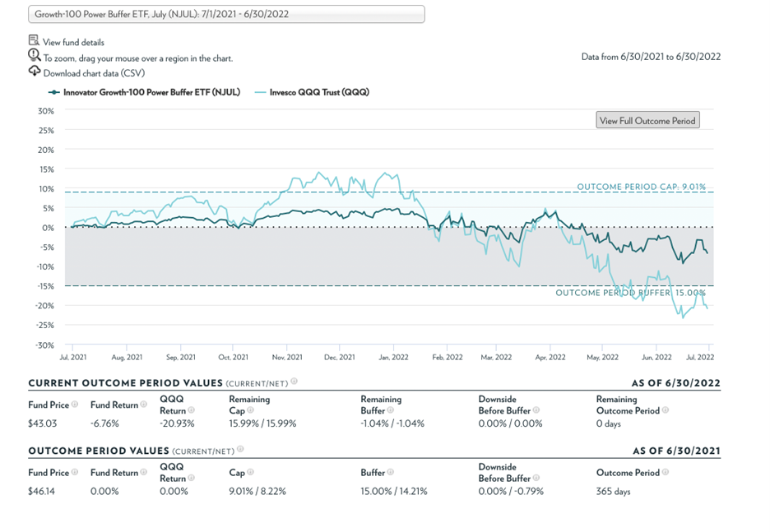770x532 pixels.
Task: Open the Growth-100 Power Buffer ETF fund selector
Action: 226,14
